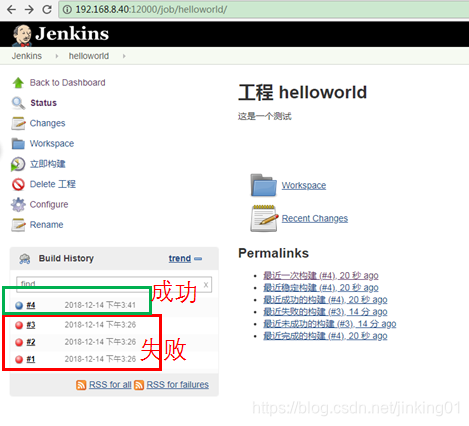Open 最近失败的构建 (#3) permalink
The image size is (469, 426).
[x=325, y=312]
